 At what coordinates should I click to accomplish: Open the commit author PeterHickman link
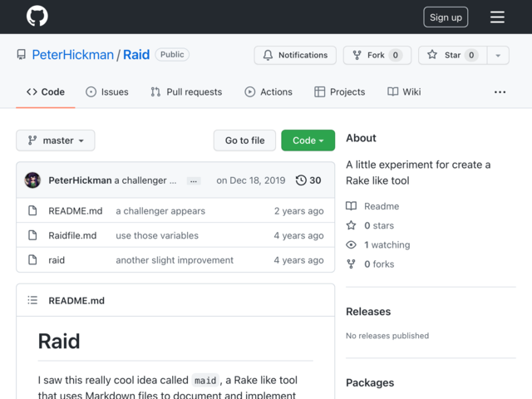coord(80,180)
